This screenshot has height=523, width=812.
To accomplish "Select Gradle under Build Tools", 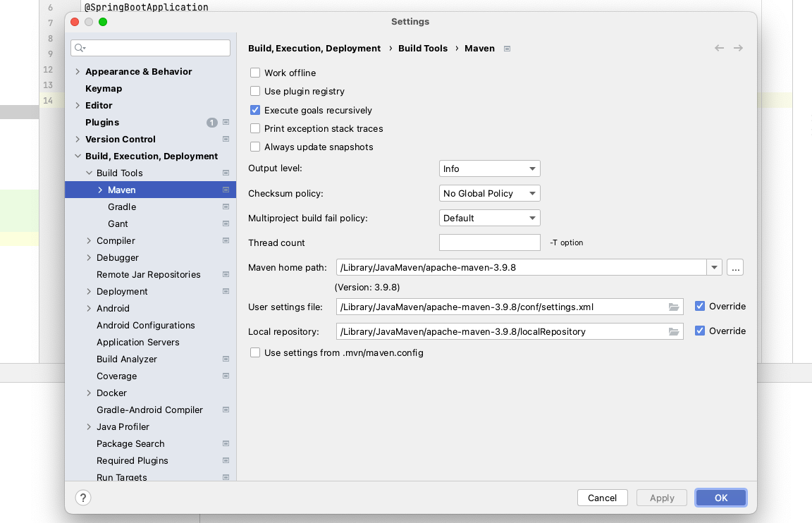I will coord(122,207).
